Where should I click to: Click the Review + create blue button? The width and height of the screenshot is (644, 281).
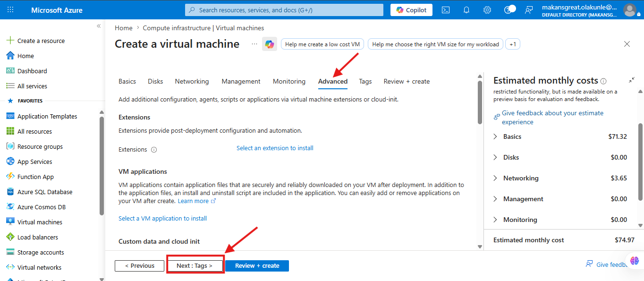[257, 266]
